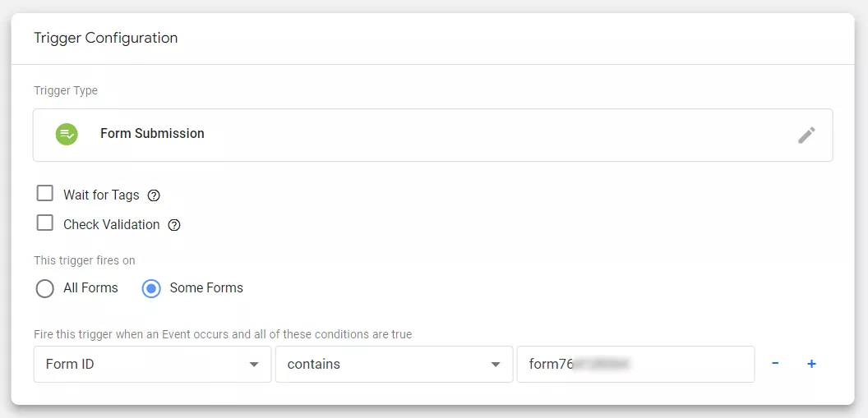Viewport: 868px width, 418px height.
Task: Click the green Form Submission icon
Action: [67, 135]
